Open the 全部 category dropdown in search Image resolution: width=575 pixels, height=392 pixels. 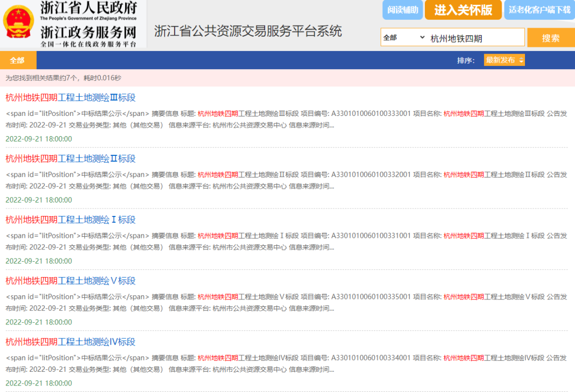click(404, 37)
